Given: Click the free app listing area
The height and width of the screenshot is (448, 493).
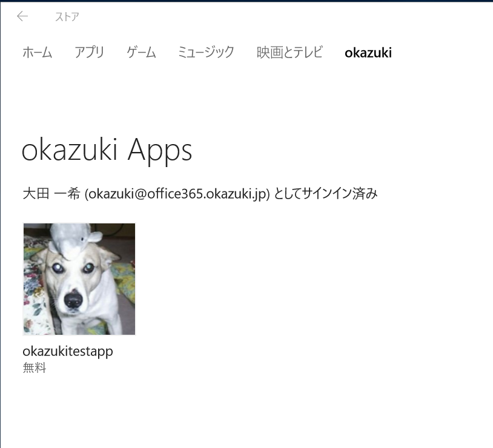Looking at the screenshot, I should (x=79, y=297).
